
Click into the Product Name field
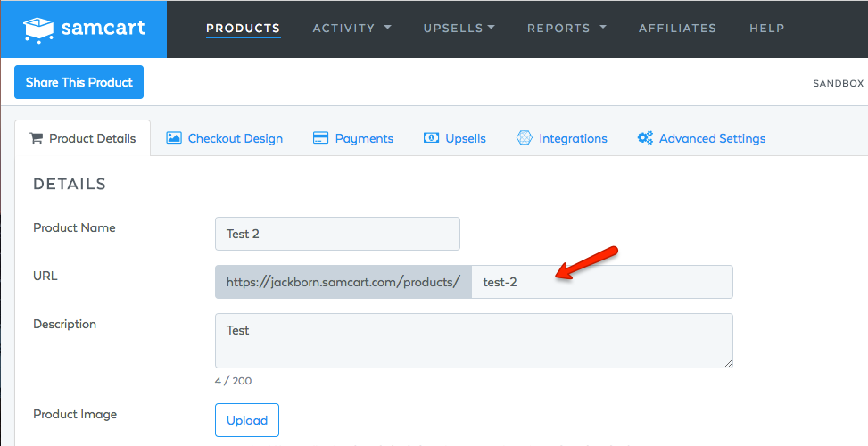tap(338, 234)
